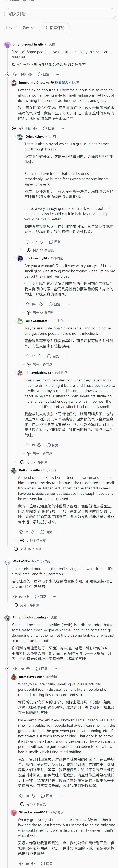
Task: Downvote Immediate-Cupcake-59 comment with 448 votes
Action: pyautogui.click(x=35, y=128)
